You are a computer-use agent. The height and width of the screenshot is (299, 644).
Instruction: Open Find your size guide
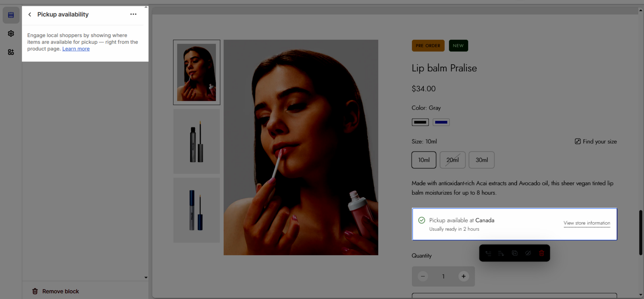point(596,142)
